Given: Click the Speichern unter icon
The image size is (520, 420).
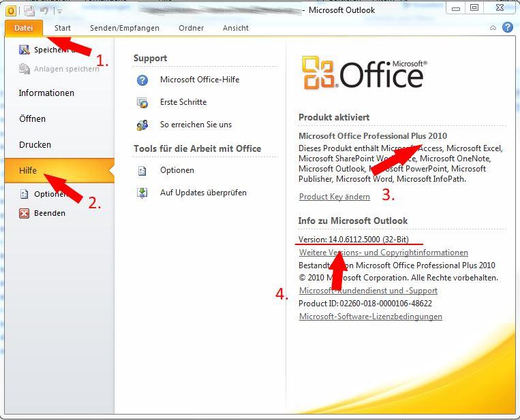Looking at the screenshot, I should coord(25,50).
